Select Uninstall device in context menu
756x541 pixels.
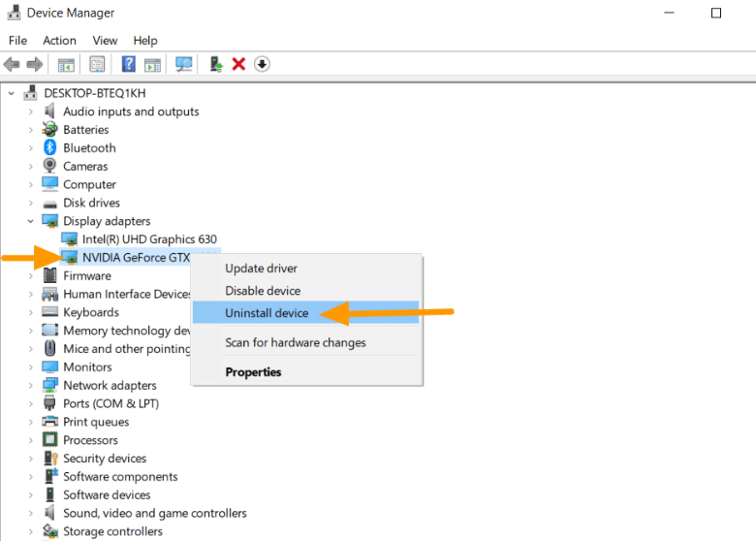pyautogui.click(x=305, y=313)
